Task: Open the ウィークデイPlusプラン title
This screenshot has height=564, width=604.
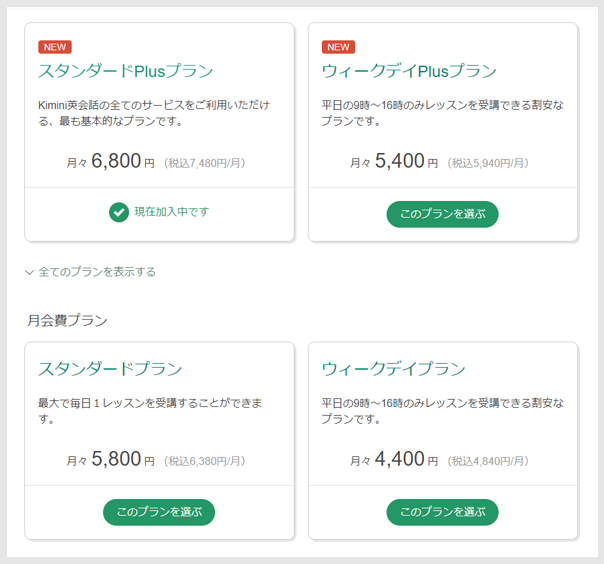Action: (x=409, y=71)
